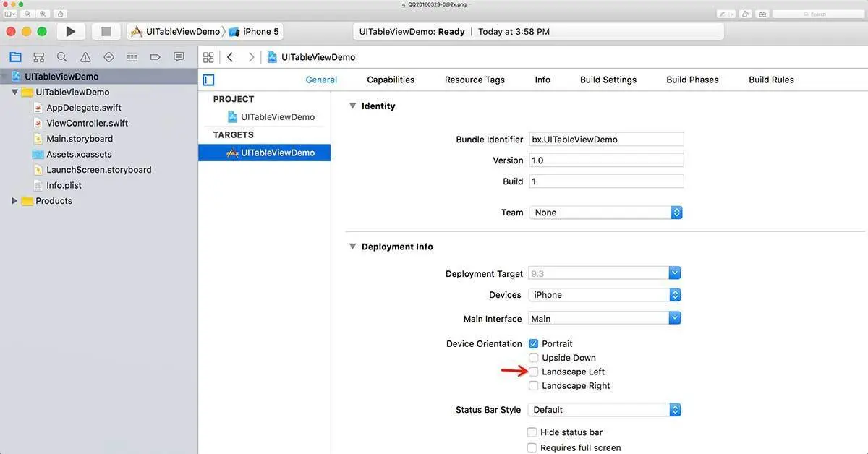The width and height of the screenshot is (868, 454).
Task: Open the Project navigator folder icon
Action: coord(15,57)
